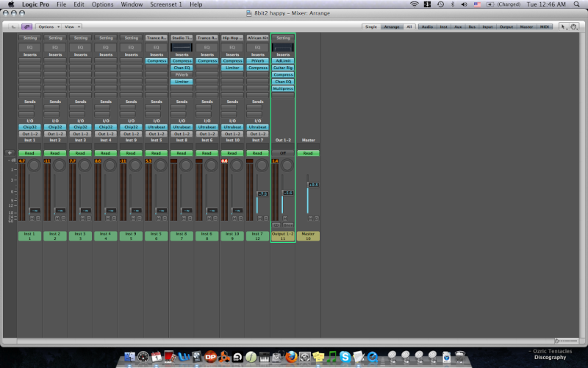
Task: Open iCal from the Dock
Action: pyautogui.click(x=157, y=356)
